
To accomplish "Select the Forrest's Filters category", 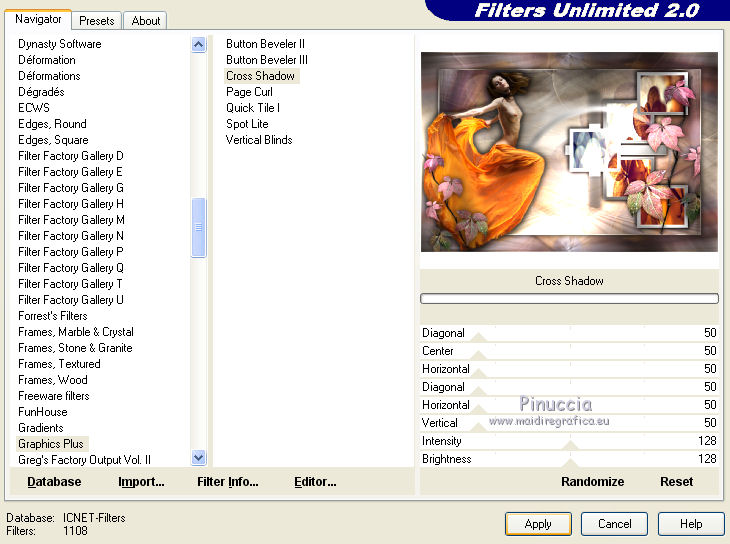I will click(x=53, y=316).
